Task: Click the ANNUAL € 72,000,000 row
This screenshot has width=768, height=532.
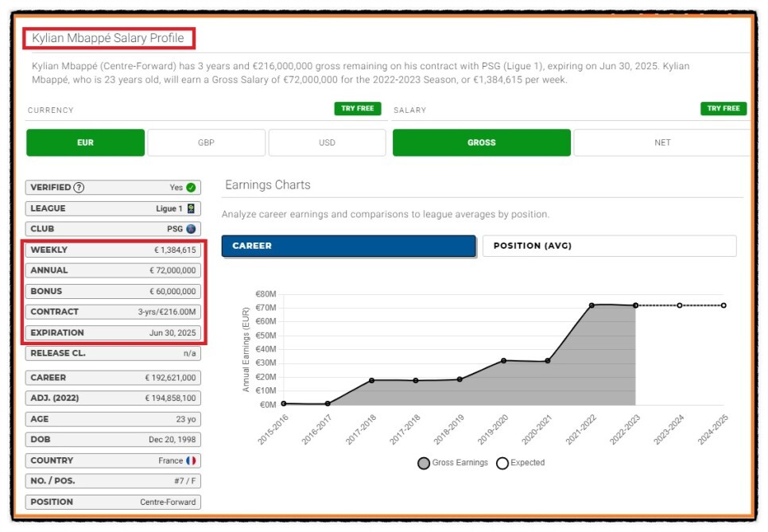Action: tap(113, 270)
